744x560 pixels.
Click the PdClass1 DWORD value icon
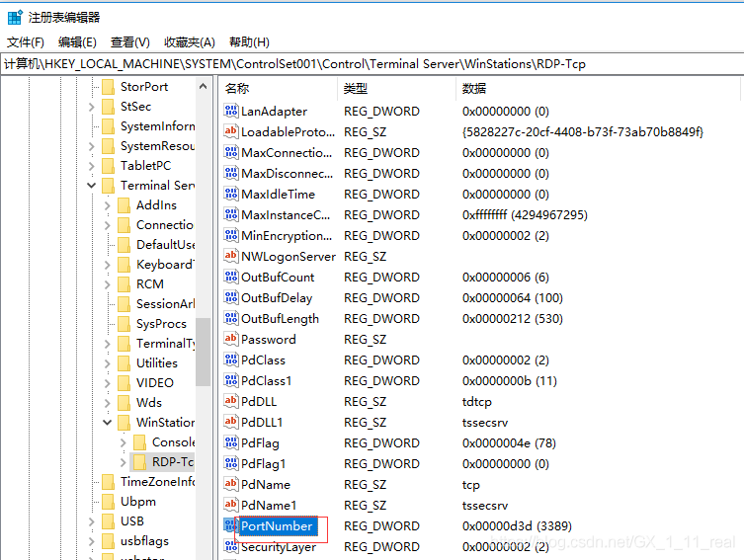point(231,380)
